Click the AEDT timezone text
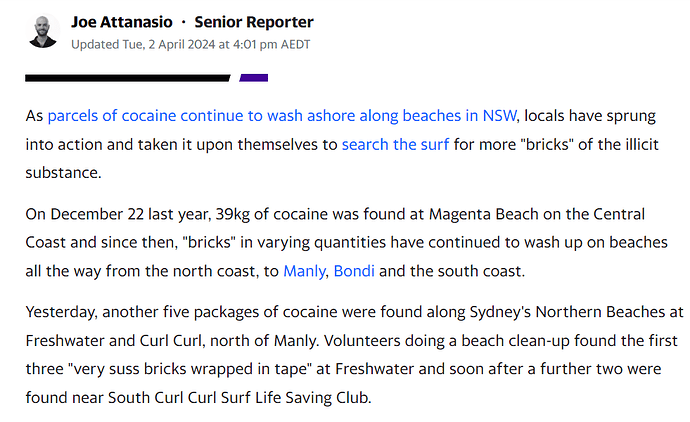The image size is (690, 422). pos(295,44)
